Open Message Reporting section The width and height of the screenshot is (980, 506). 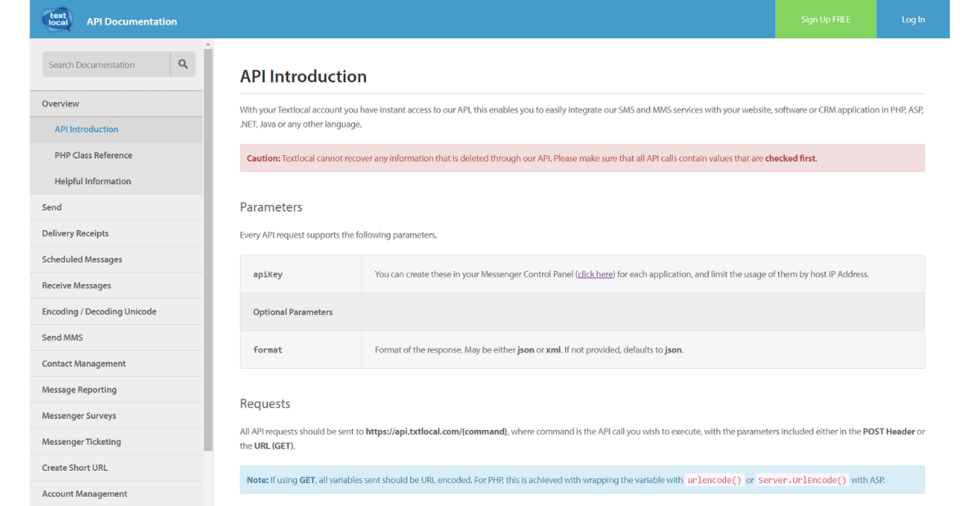116,390
